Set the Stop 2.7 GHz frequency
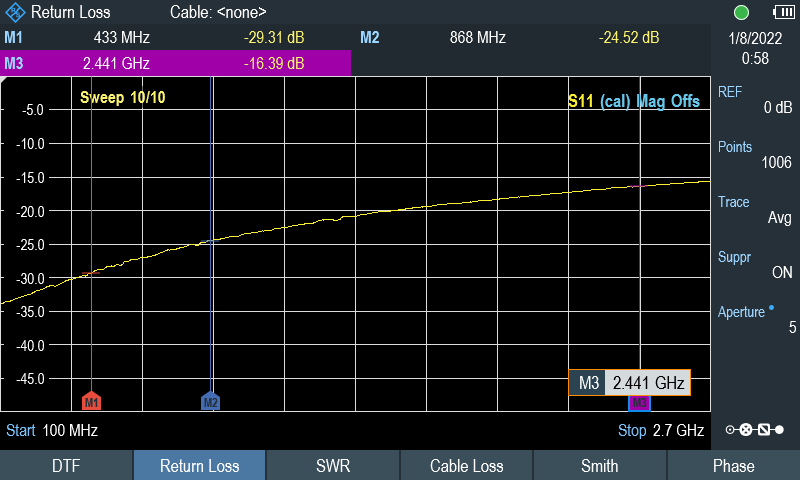800x480 pixels. [661, 431]
